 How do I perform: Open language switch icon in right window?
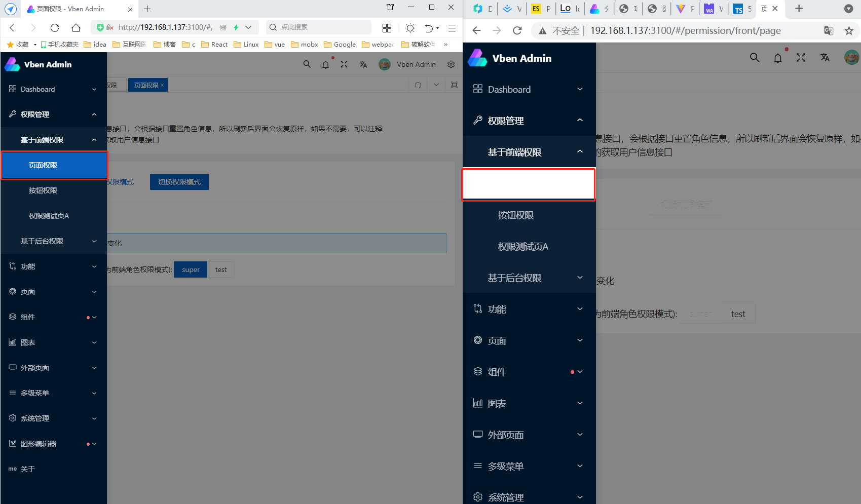click(825, 58)
